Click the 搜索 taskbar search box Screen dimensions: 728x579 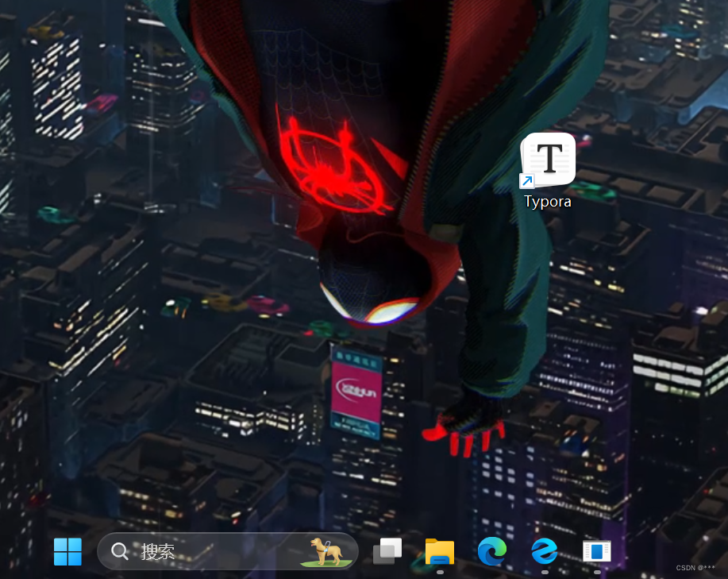coord(228,552)
